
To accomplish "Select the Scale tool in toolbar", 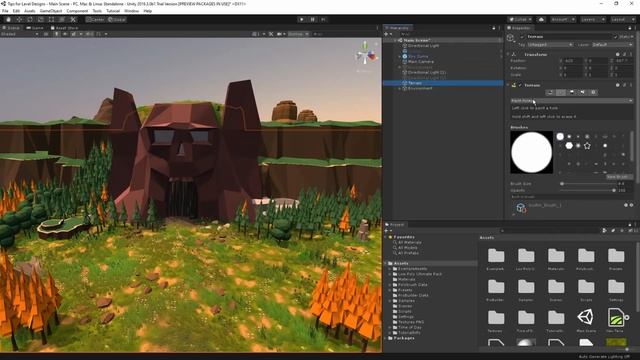I will [40, 19].
